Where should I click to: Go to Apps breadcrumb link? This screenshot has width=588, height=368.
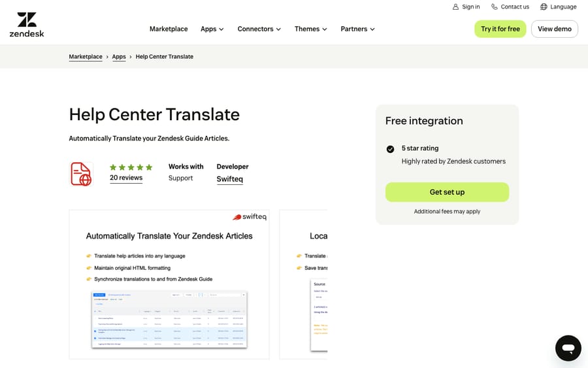click(119, 57)
